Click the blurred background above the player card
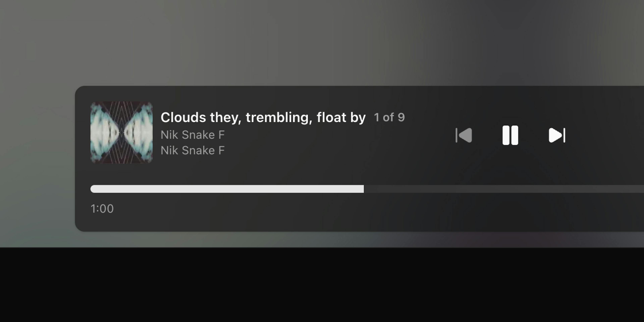The height and width of the screenshot is (322, 644). (x=322, y=42)
